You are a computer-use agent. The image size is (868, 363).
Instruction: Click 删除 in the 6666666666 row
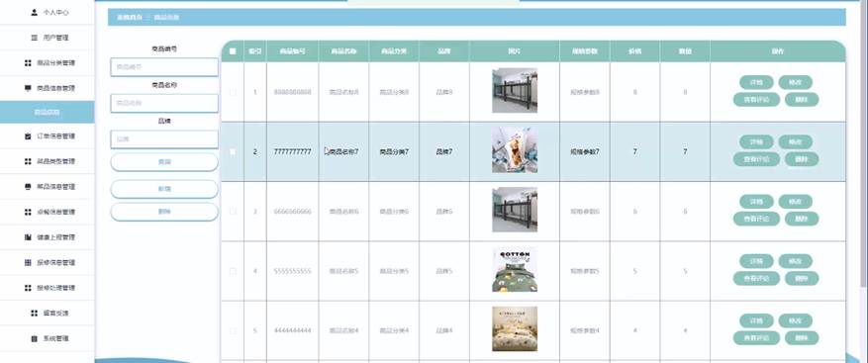[802, 219]
